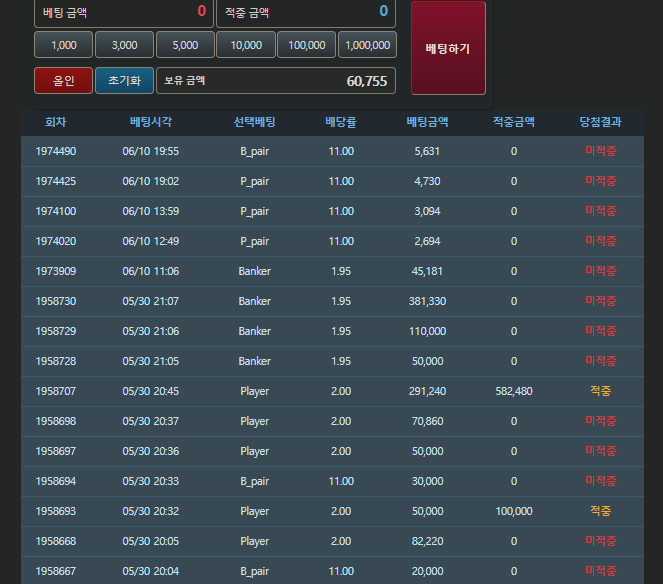Click the 베팅하기 bet button
This screenshot has height=584, width=663.
coord(448,48)
